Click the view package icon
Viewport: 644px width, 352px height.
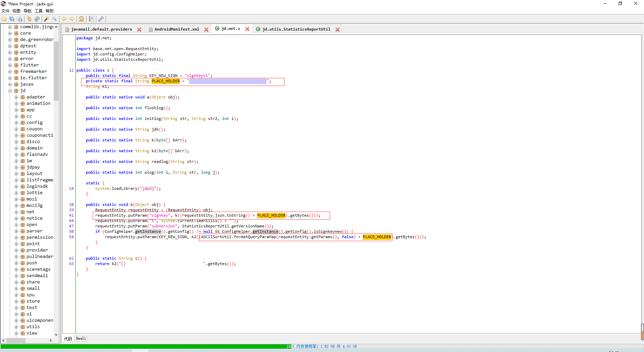[x=23, y=333]
